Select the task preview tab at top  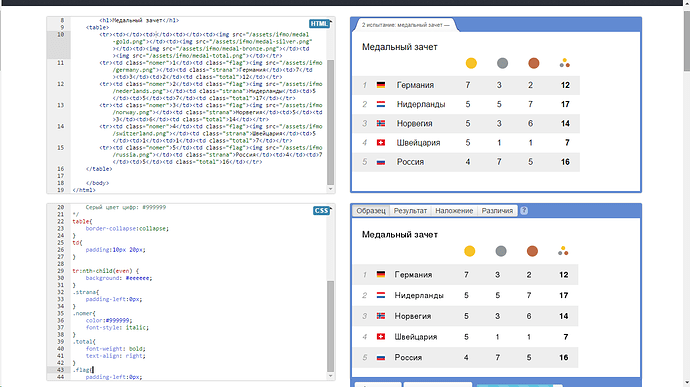405,25
